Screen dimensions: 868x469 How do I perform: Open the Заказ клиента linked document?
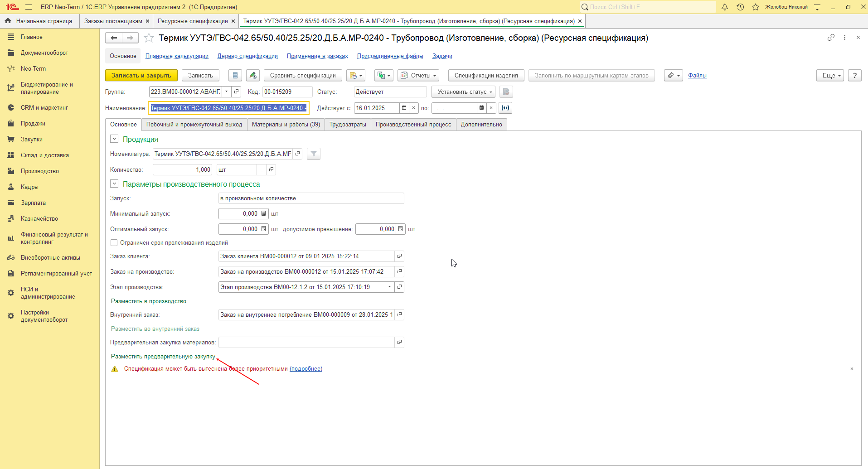point(399,256)
